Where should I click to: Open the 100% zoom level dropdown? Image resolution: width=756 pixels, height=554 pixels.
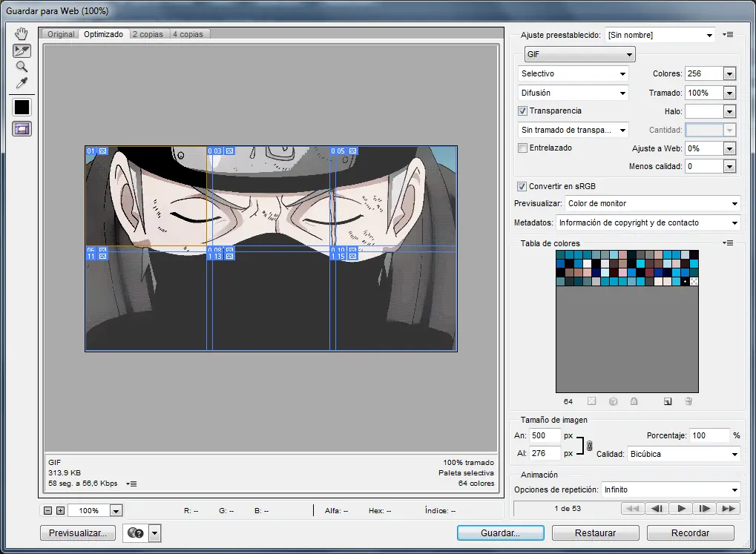116,510
